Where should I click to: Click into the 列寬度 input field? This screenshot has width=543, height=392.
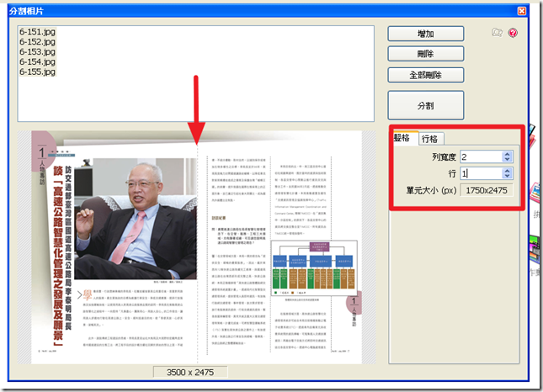[x=482, y=156]
